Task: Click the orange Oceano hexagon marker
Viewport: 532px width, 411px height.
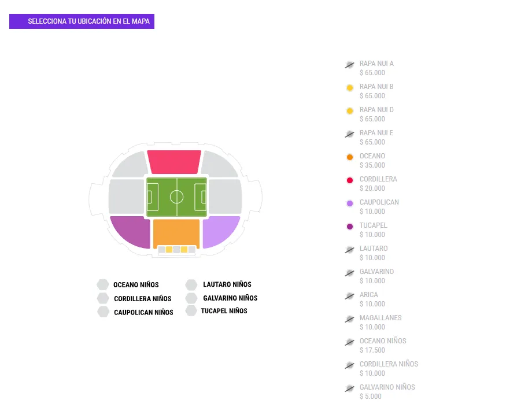Action: (x=349, y=157)
